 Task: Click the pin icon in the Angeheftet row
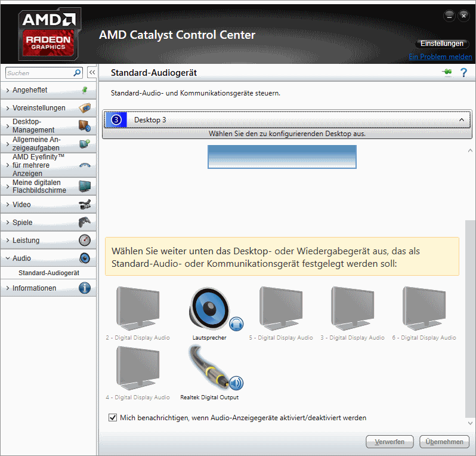coord(85,90)
